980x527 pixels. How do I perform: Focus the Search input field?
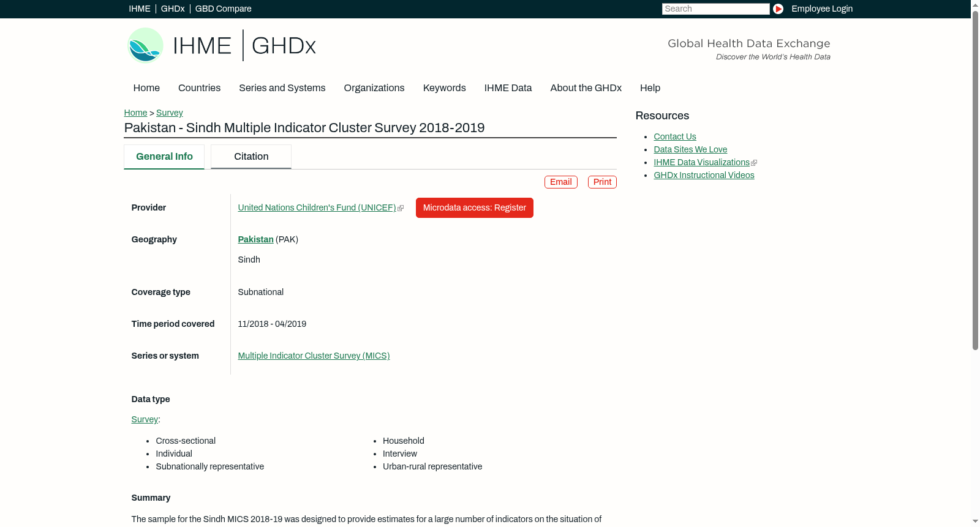(x=715, y=9)
